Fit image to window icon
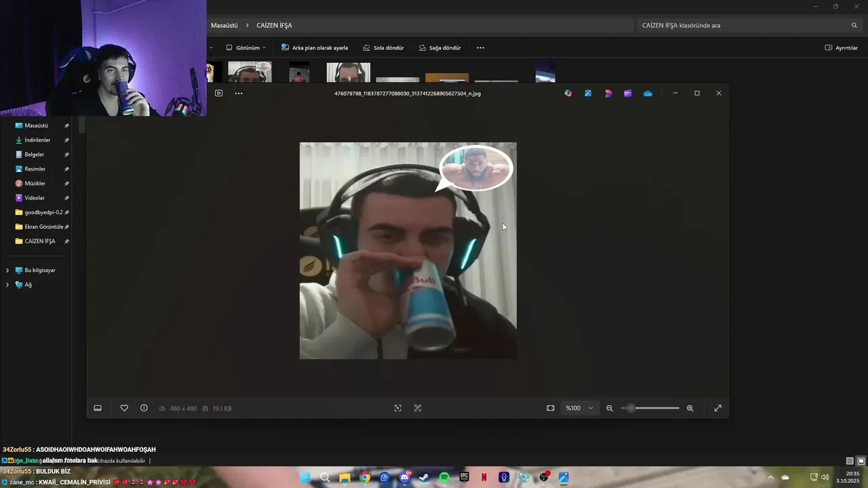868x488 pixels. pos(551,408)
